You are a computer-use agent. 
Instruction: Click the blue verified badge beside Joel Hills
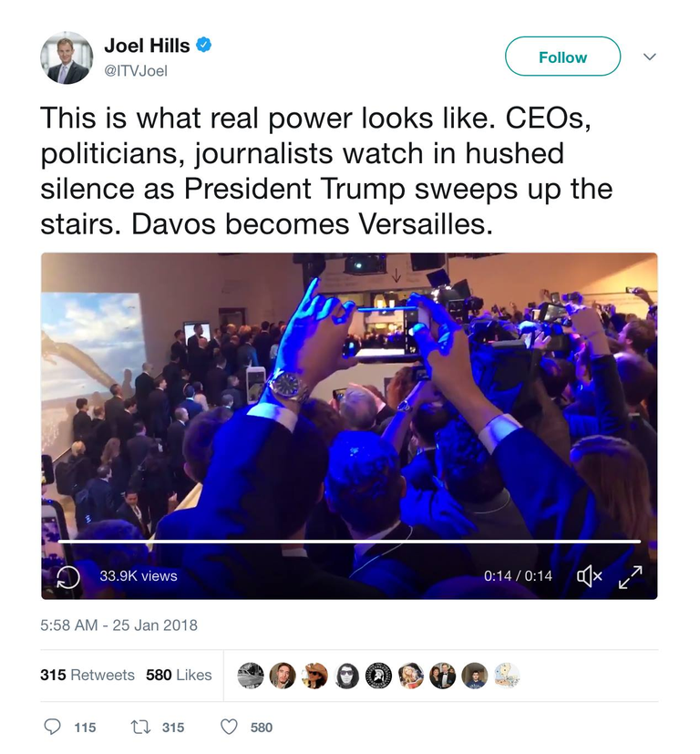pyautogui.click(x=204, y=46)
